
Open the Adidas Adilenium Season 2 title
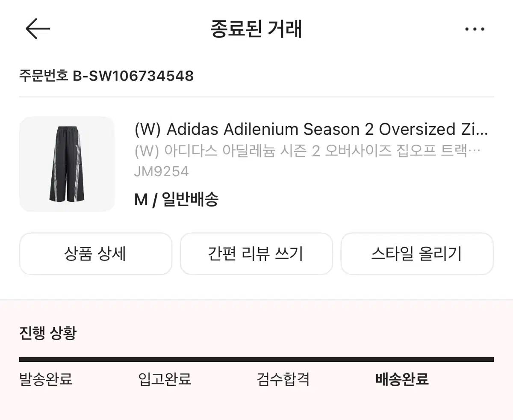click(x=311, y=129)
